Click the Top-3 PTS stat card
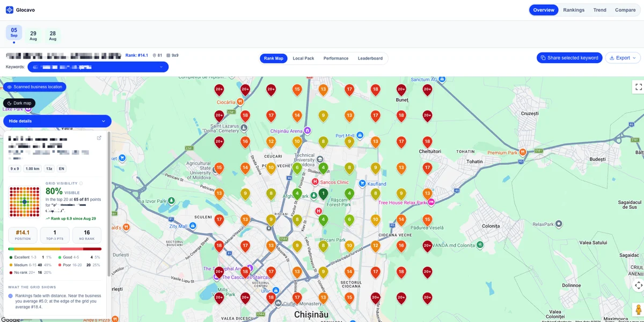Viewport: 644px width, 322px height. (55, 235)
